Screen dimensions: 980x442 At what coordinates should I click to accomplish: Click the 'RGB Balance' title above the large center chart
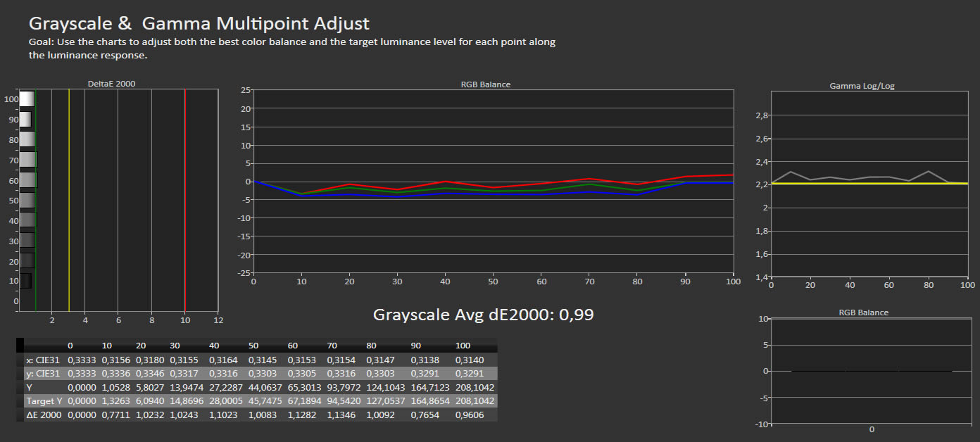pyautogui.click(x=486, y=84)
